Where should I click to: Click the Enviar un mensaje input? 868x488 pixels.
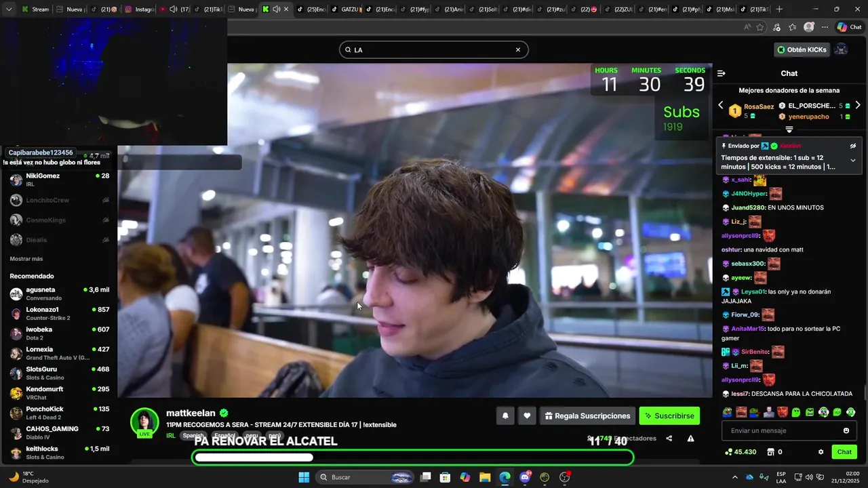click(789, 430)
